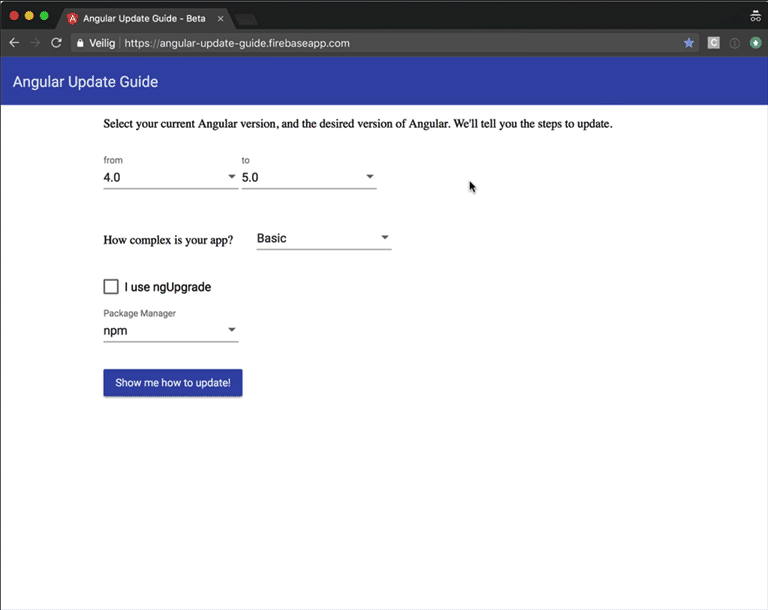
Task: Click the 'Angular Update Guide' header title
Action: click(85, 82)
